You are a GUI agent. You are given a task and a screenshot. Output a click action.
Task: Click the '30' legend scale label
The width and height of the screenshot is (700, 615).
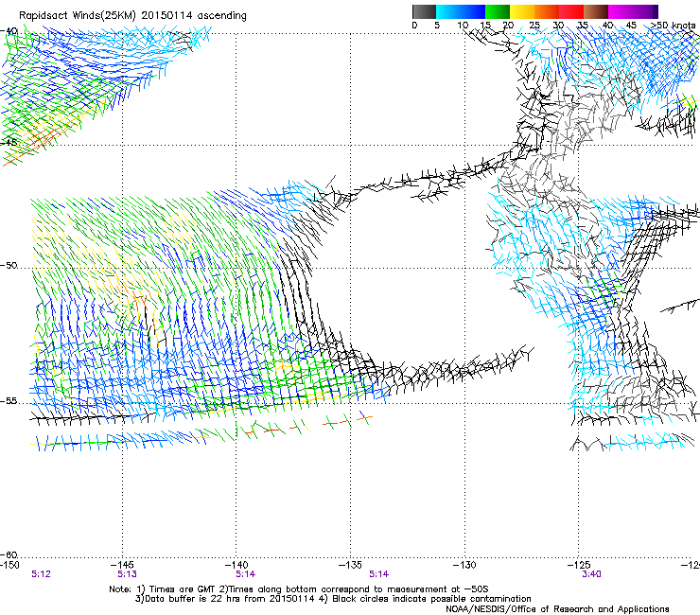click(558, 26)
